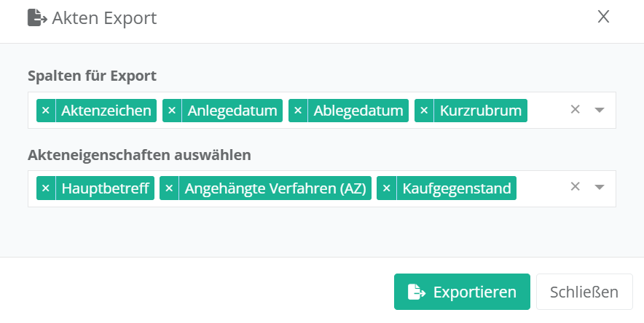Open the Akteneigenschaften auswählen dropdown
The width and height of the screenshot is (644, 323).
600,188
